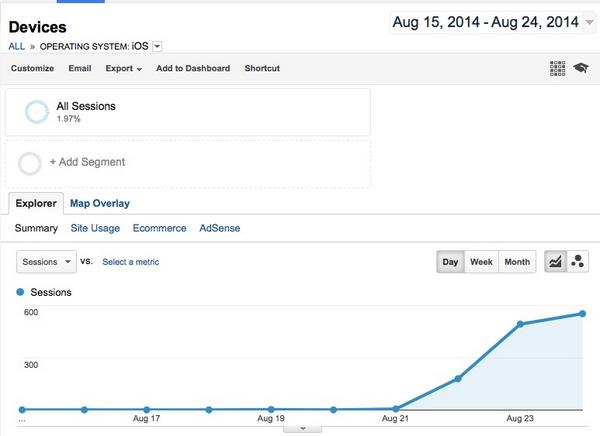Click the Shortcut button
600x436 pixels.
(x=262, y=68)
